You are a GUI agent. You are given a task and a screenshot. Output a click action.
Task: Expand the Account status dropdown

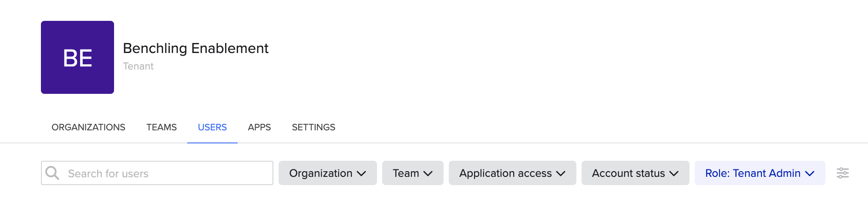click(636, 173)
